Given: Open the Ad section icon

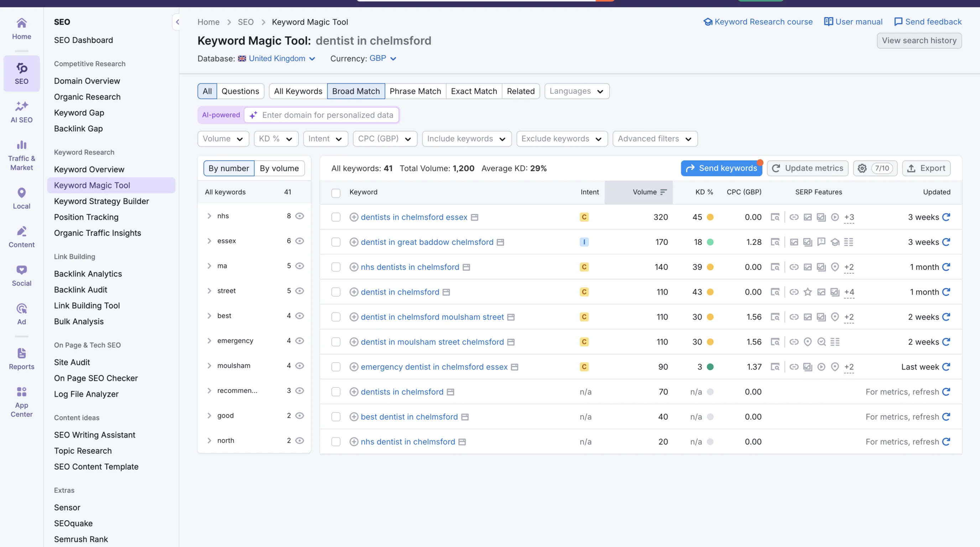Looking at the screenshot, I should click(x=21, y=314).
